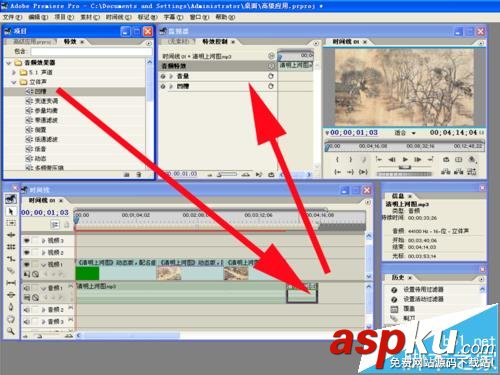The image size is (500, 375).
Task: Adjust the effect controls zoom slider
Action: 228,174
